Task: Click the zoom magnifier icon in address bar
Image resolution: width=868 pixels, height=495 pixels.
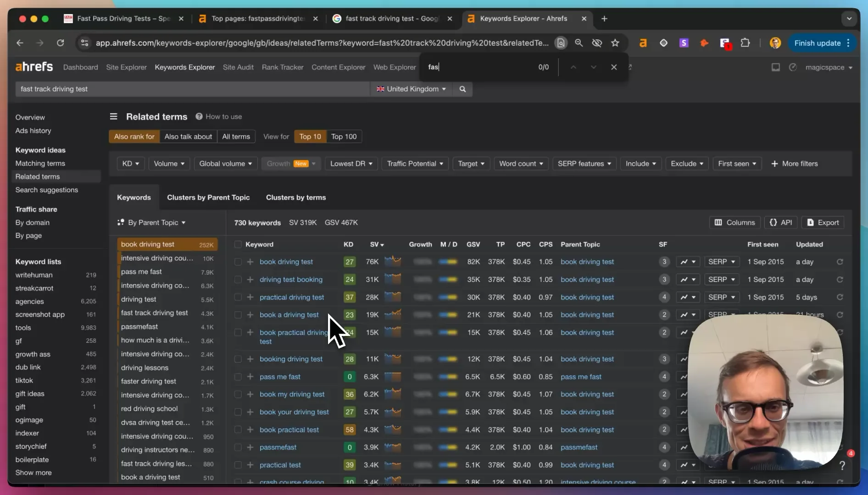Action: pyautogui.click(x=579, y=43)
